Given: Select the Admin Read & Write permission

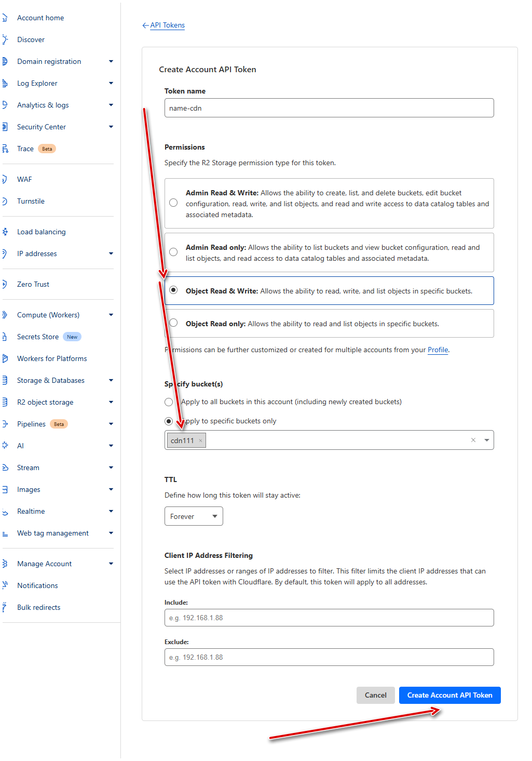Looking at the screenshot, I should tap(173, 203).
